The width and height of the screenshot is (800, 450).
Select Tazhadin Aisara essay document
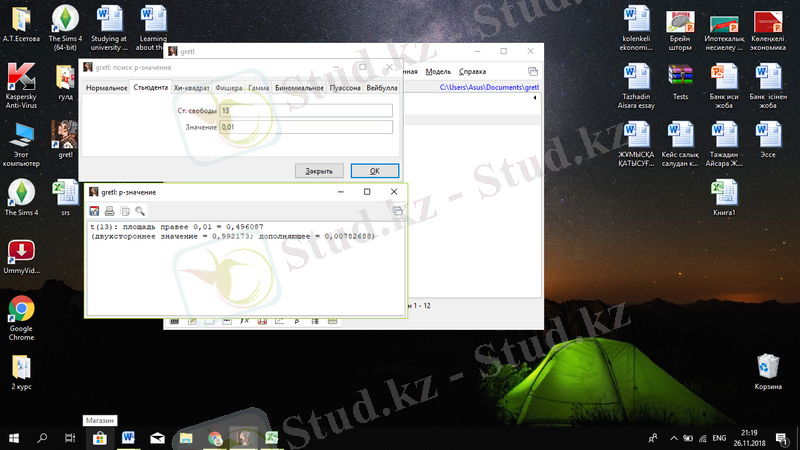(636, 86)
